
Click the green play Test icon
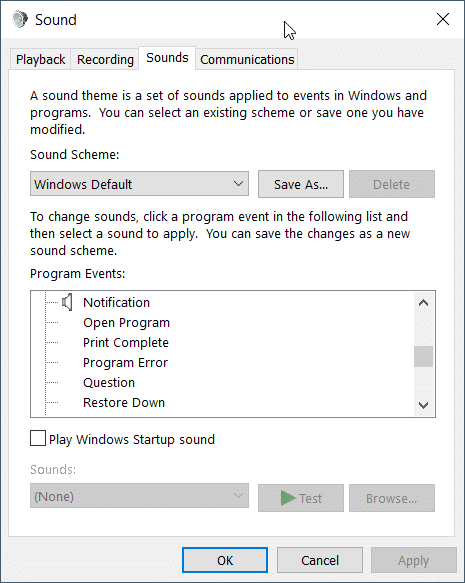288,498
